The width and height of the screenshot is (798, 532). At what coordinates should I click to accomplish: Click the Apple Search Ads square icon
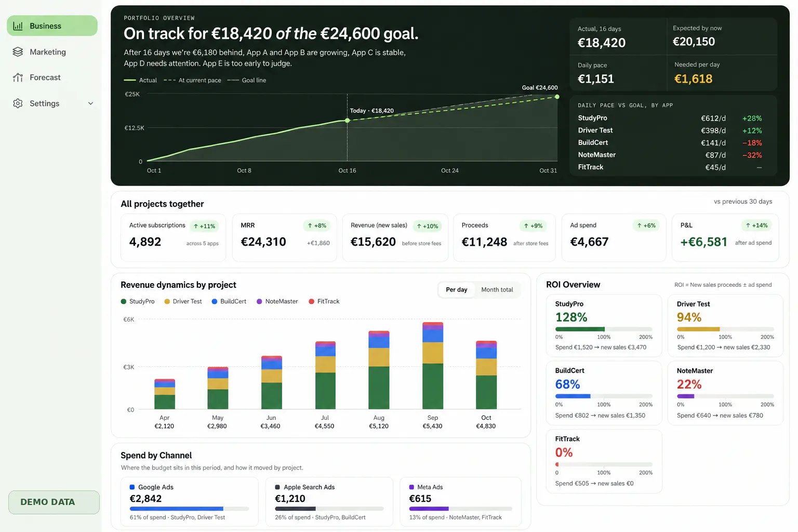coord(277,487)
